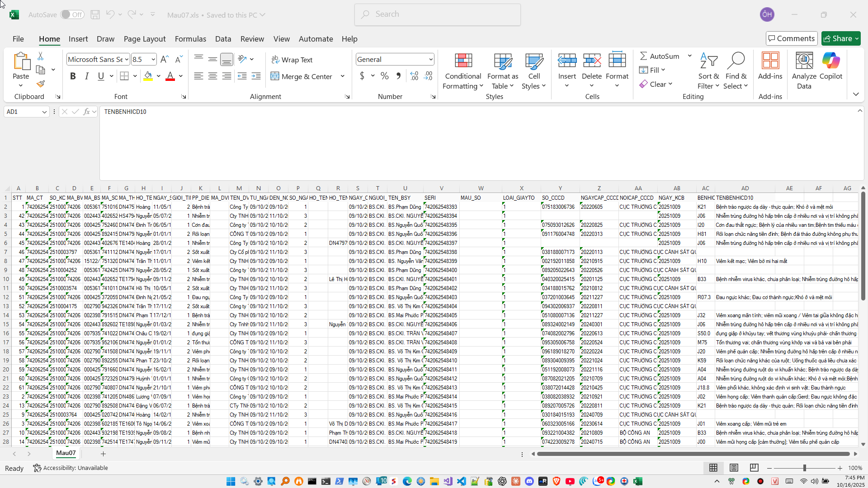Click the Share button
868x488 pixels.
point(838,38)
